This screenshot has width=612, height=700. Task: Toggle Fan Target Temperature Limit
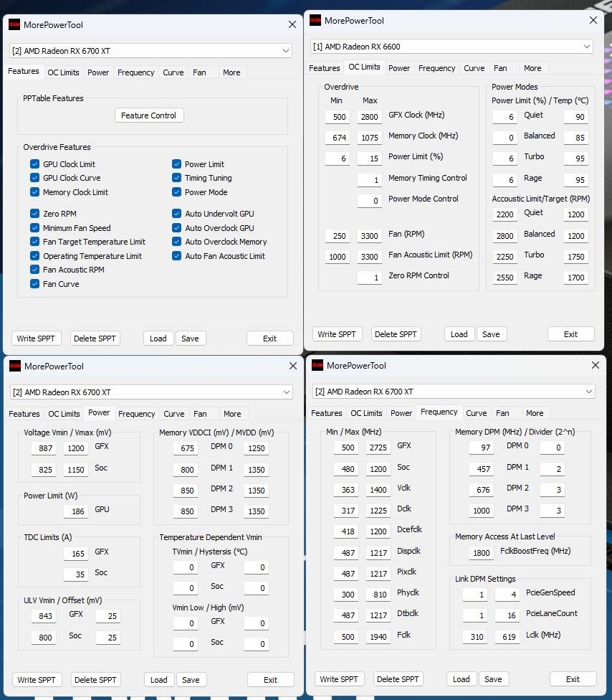[x=35, y=242]
